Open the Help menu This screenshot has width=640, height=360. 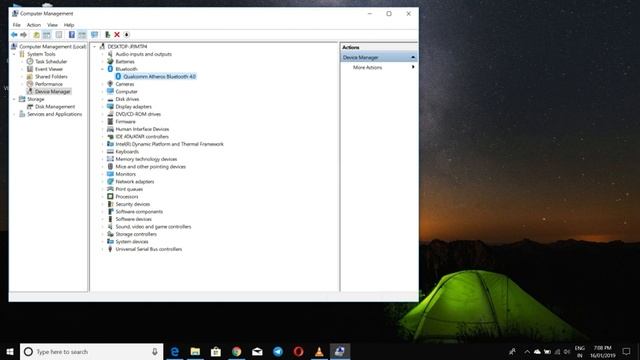pyautogui.click(x=69, y=25)
